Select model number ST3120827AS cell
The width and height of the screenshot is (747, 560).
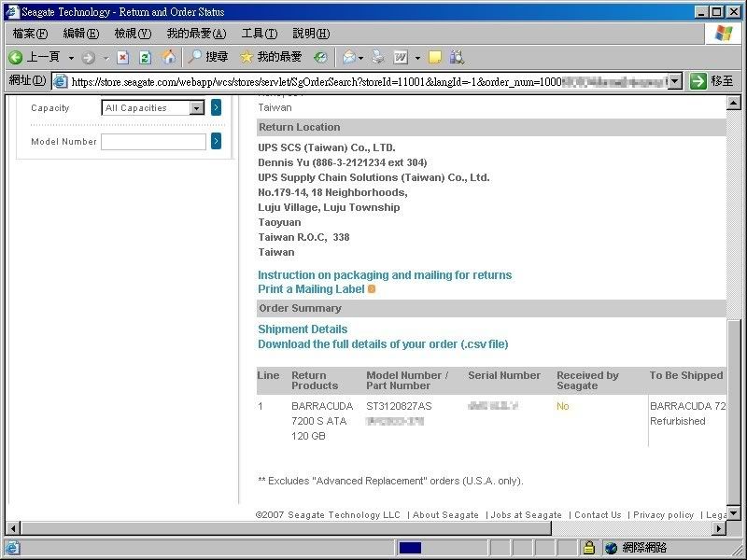[x=399, y=406]
